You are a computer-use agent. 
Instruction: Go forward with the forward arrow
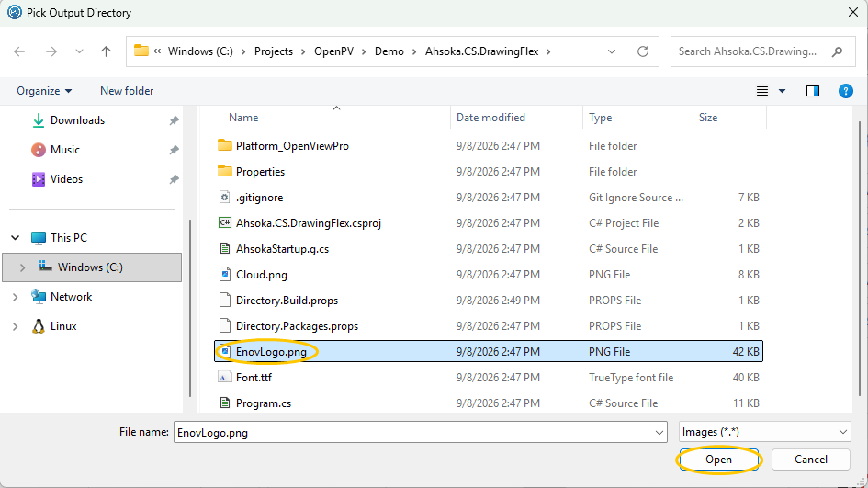point(51,51)
